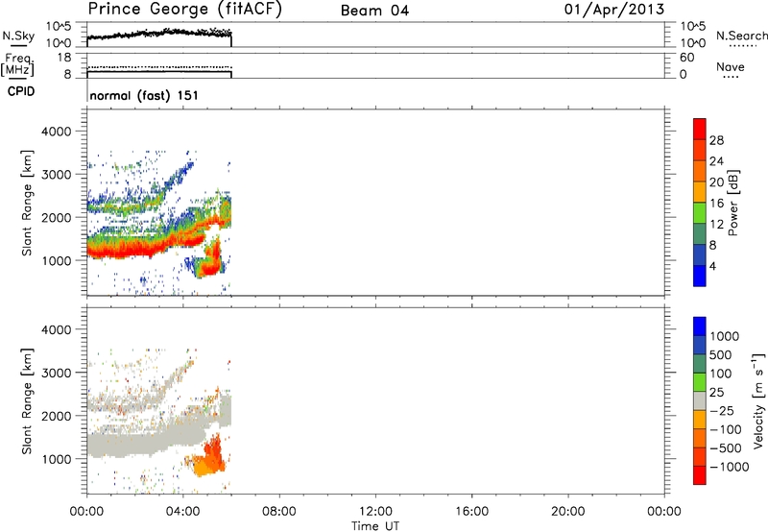Click the Power [dB] colorbar

[x=700, y=203]
